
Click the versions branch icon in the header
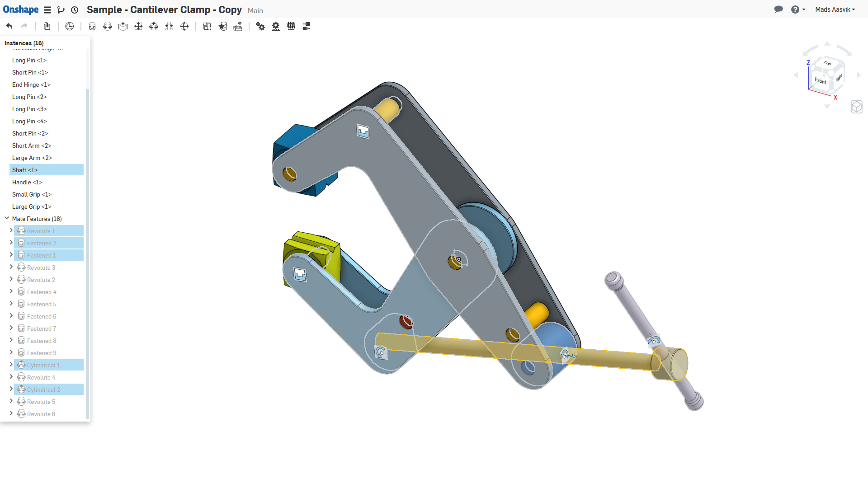[x=61, y=9]
